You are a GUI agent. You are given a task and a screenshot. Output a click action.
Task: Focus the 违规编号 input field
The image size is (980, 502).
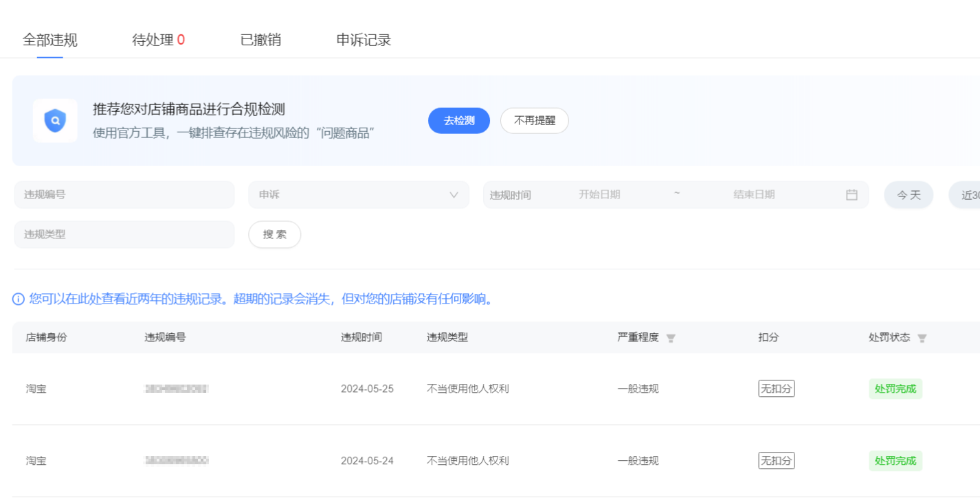pos(124,195)
